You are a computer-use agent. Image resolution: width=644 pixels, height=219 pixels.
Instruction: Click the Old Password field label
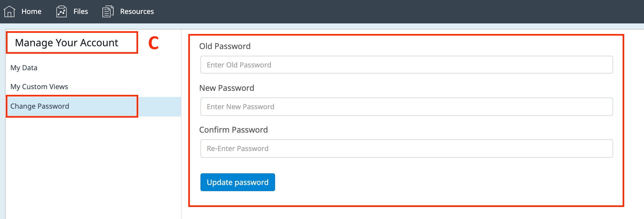tap(225, 46)
